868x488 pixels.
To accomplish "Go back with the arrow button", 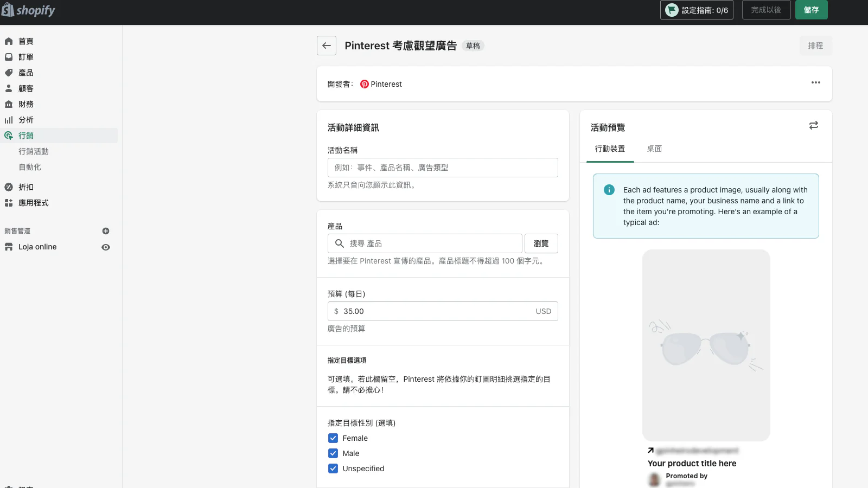I will tap(327, 46).
